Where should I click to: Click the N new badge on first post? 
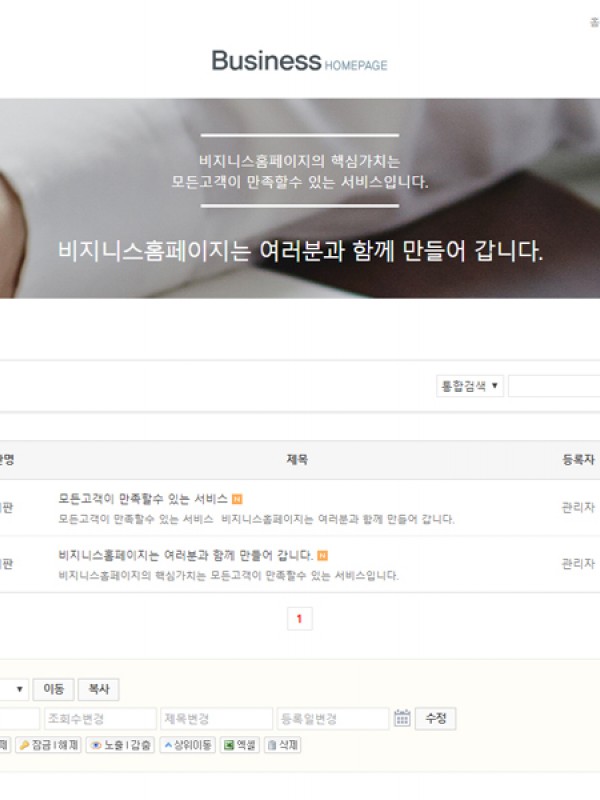[237, 499]
